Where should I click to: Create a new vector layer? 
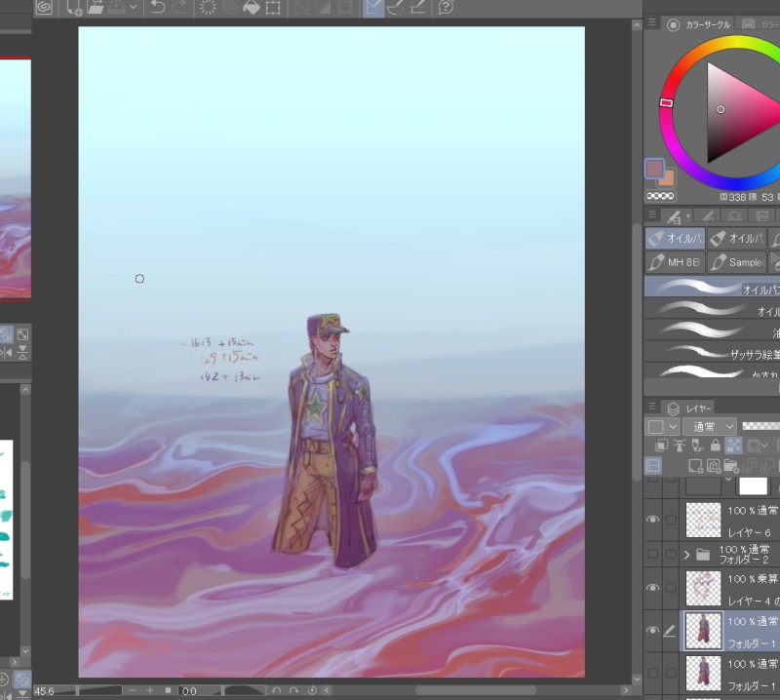(714, 466)
